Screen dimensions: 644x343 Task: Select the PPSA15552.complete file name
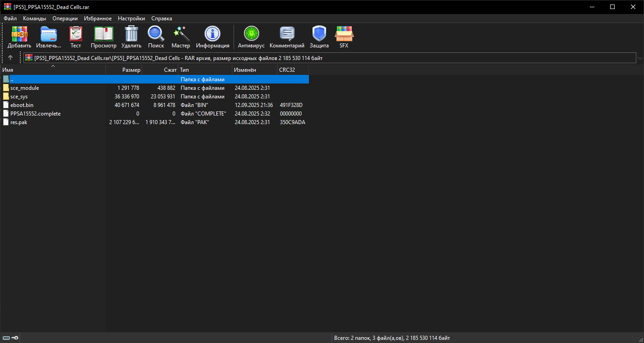click(35, 114)
